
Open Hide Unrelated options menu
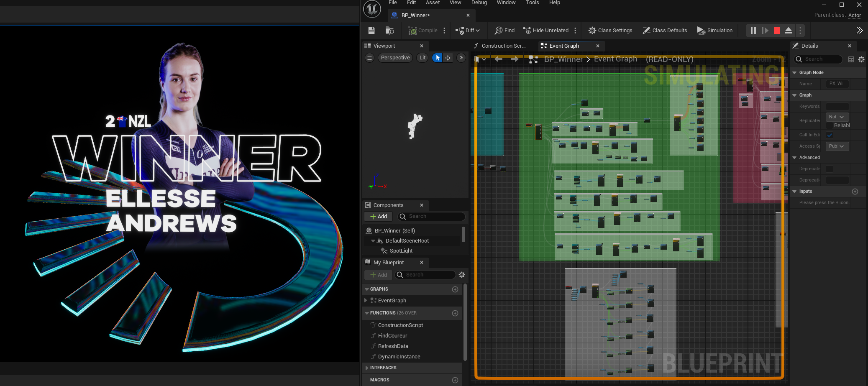(575, 31)
